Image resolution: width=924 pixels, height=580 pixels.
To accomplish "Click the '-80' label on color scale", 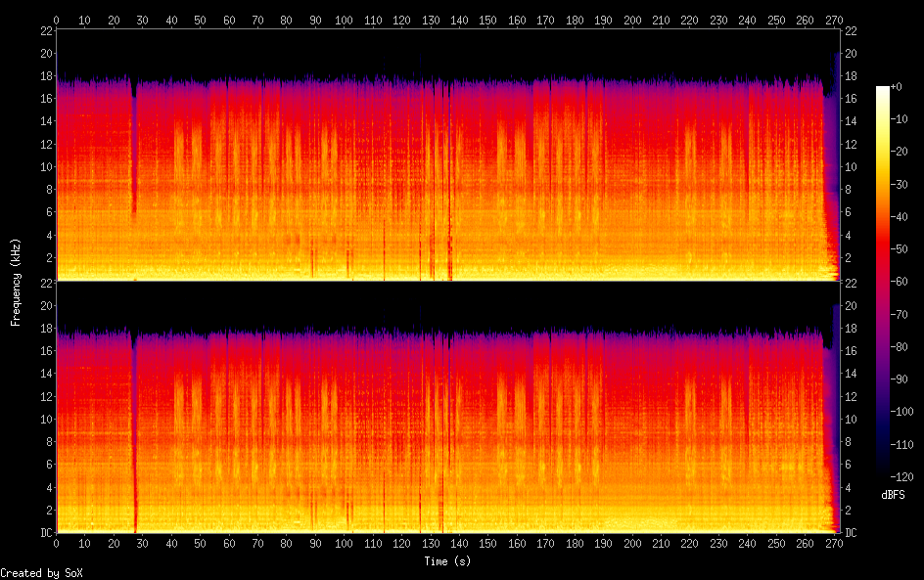I will coord(900,347).
